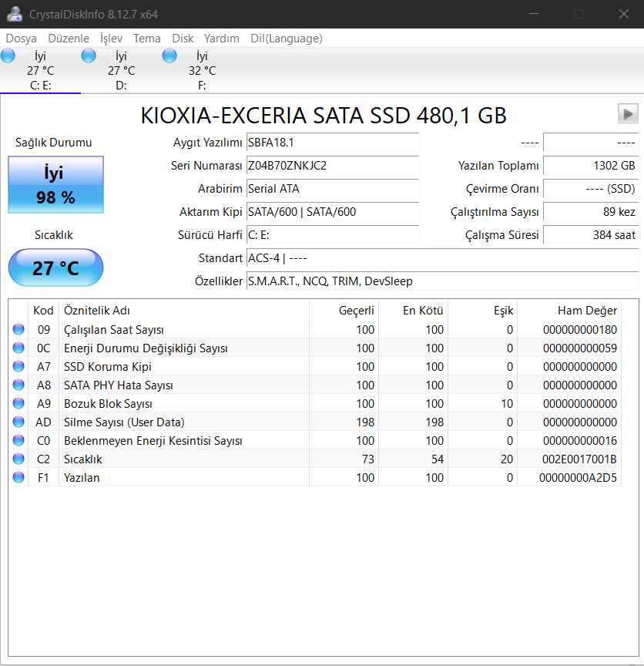Click the power on count 89 kez

pyautogui.click(x=591, y=211)
